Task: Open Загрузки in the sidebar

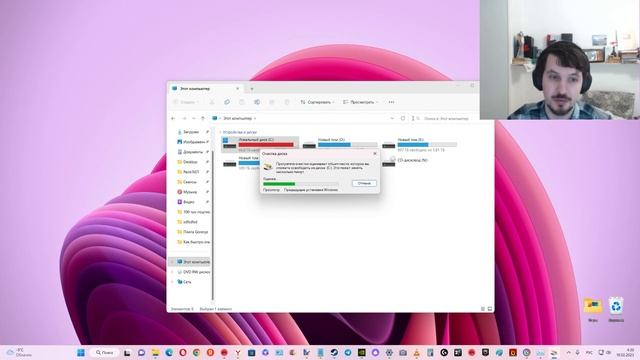Action: 190,132
